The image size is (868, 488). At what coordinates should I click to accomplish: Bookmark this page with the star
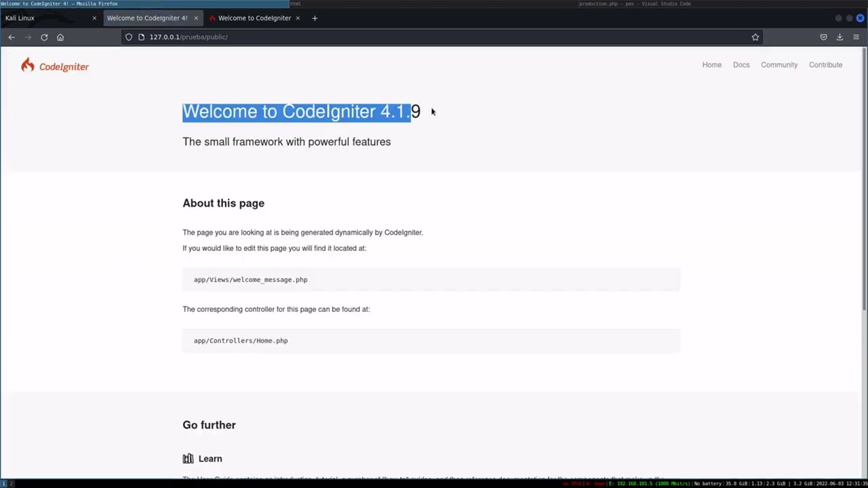(x=755, y=37)
